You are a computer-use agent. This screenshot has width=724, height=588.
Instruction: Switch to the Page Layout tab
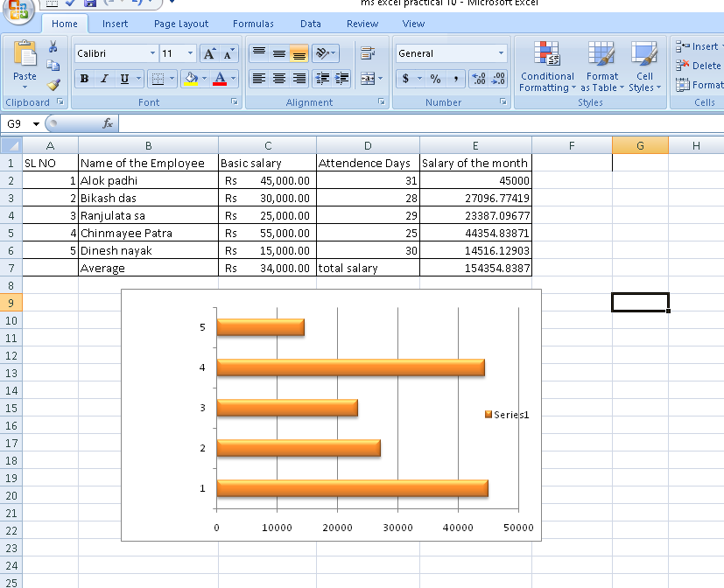coord(181,24)
